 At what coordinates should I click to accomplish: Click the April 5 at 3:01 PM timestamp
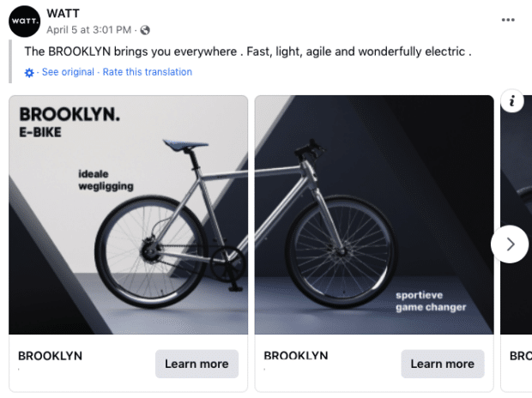pos(90,29)
